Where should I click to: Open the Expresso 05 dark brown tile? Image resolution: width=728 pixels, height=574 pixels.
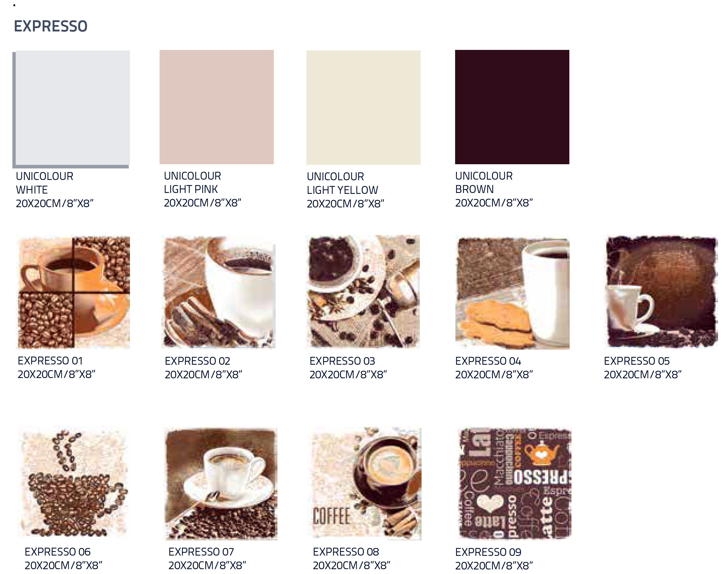pos(662,292)
